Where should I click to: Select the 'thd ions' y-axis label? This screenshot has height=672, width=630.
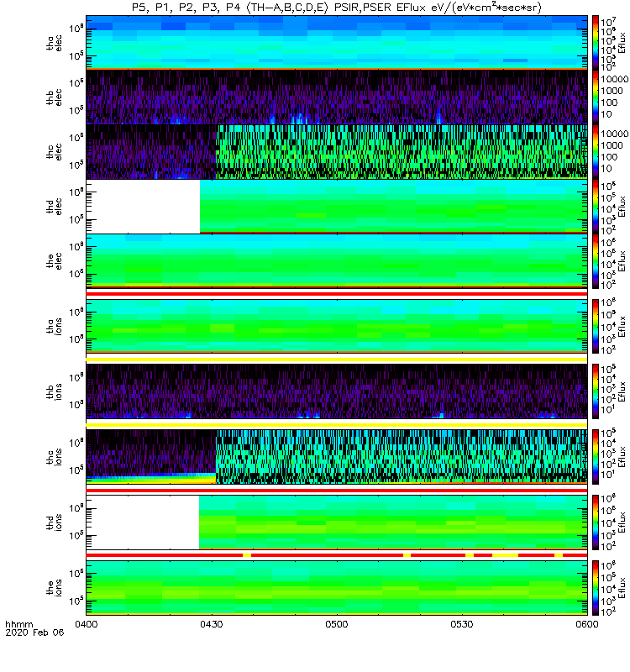54,522
